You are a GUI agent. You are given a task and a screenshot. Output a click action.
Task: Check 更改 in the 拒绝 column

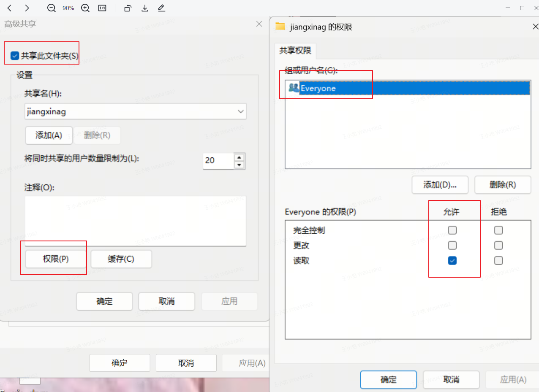pyautogui.click(x=498, y=245)
